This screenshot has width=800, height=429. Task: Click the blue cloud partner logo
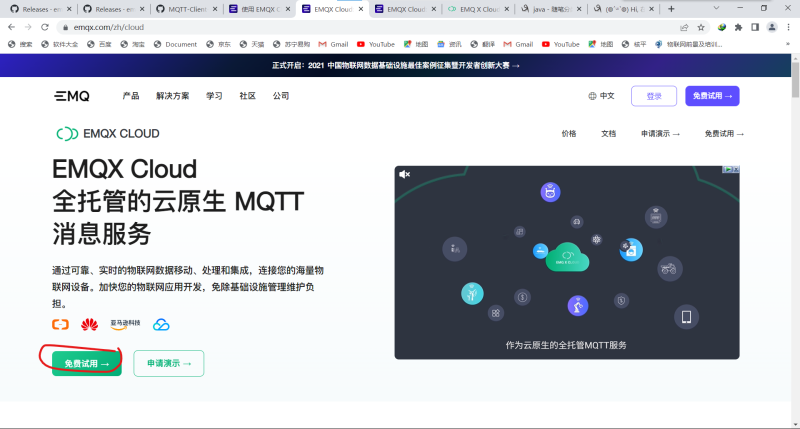click(x=161, y=324)
